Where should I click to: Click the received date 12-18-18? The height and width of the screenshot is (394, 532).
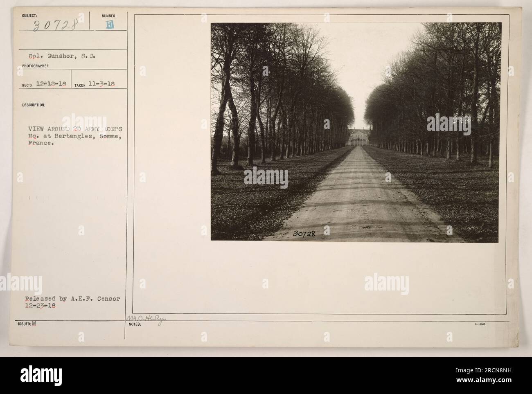(52, 84)
